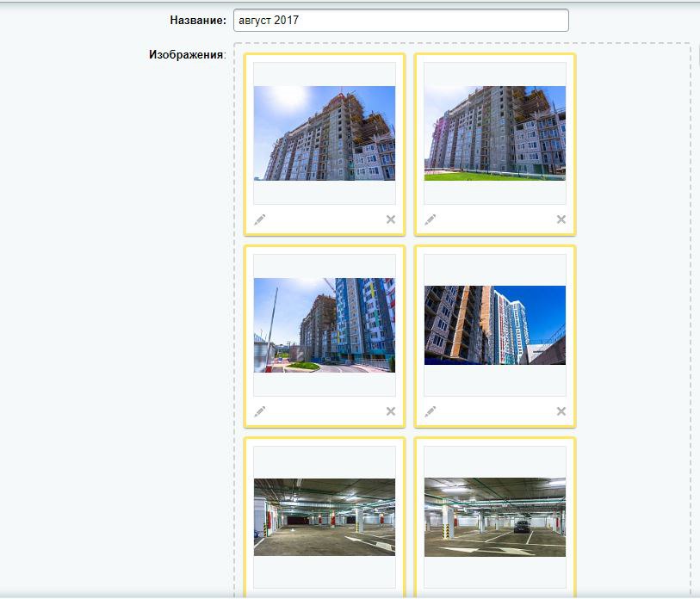The width and height of the screenshot is (700, 599).
Task: Click the Изображения section label
Action: (186, 55)
